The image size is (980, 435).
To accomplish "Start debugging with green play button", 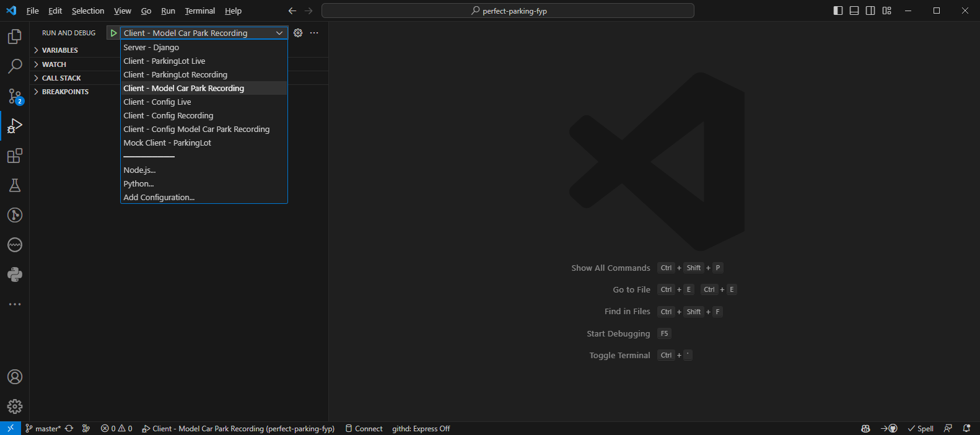I will tap(113, 33).
